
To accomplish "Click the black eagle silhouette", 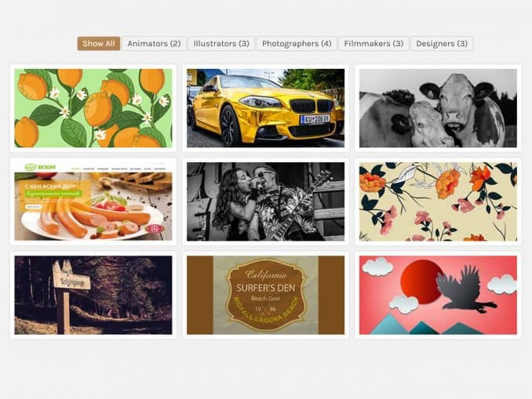I will click(x=465, y=288).
